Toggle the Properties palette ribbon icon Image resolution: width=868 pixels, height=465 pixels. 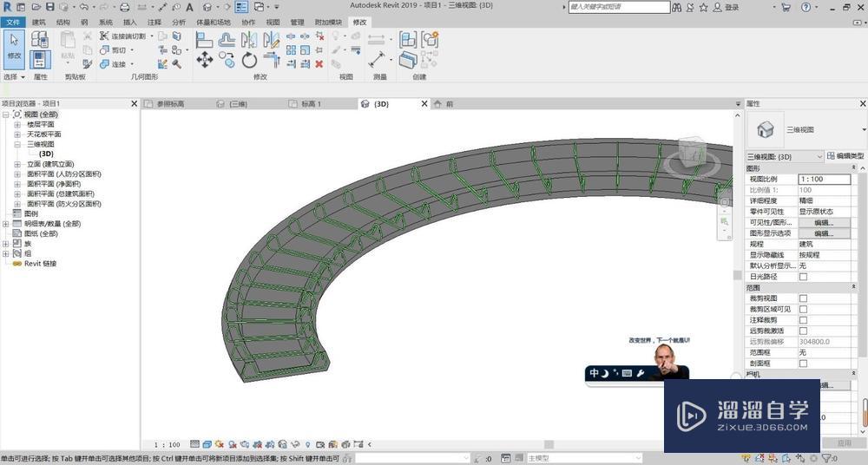click(x=40, y=59)
